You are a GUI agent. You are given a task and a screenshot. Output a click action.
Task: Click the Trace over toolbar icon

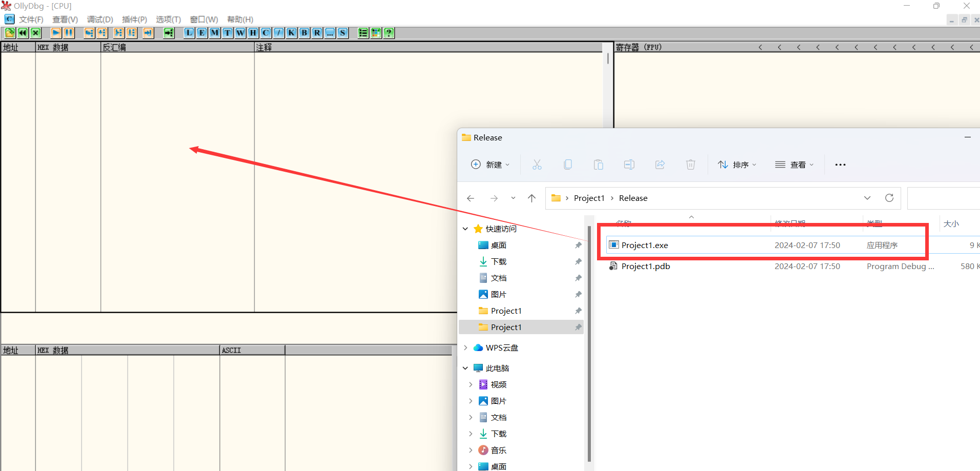[x=132, y=33]
